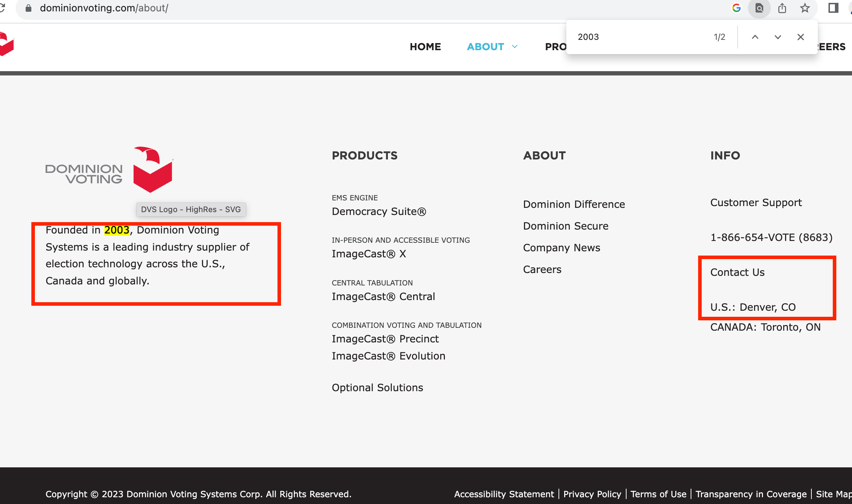Open Customer Support in the footer
Screen dimensions: 852x504
756,203
